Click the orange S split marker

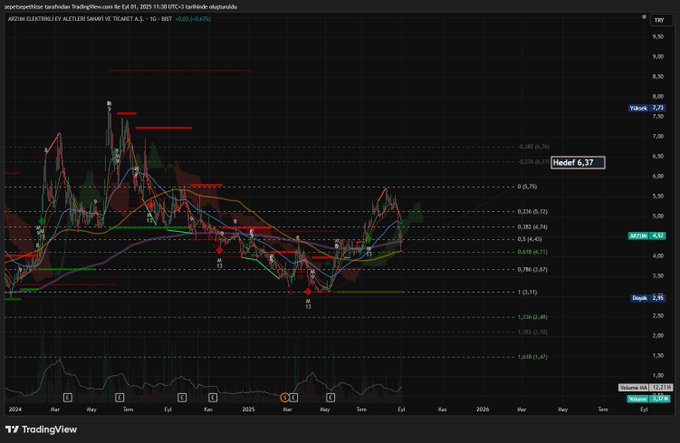[x=284, y=397]
